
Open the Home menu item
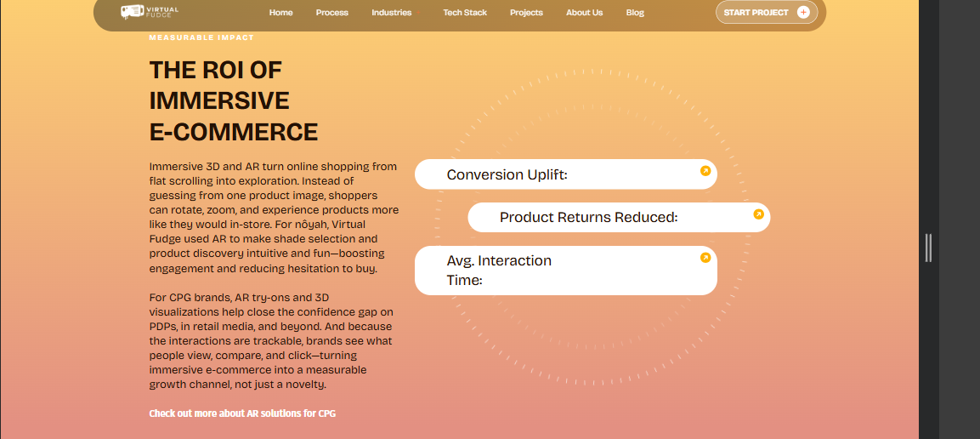(x=280, y=13)
